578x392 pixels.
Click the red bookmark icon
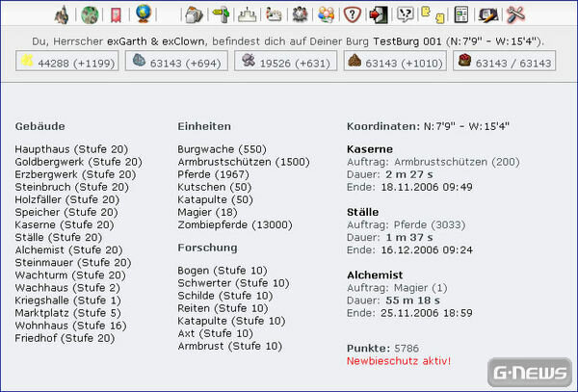click(x=116, y=14)
